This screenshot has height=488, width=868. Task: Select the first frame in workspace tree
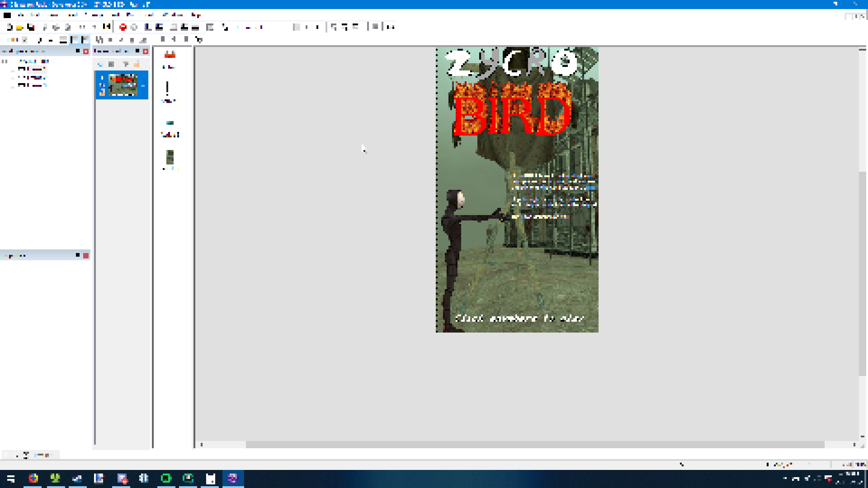pos(32,69)
